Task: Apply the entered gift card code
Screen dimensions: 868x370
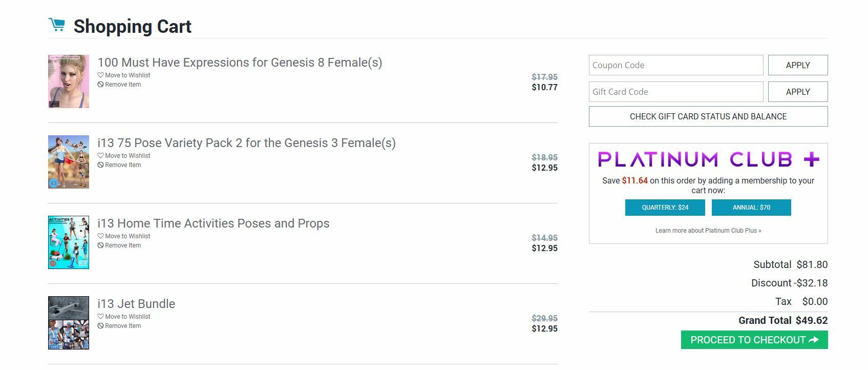Action: pos(797,92)
